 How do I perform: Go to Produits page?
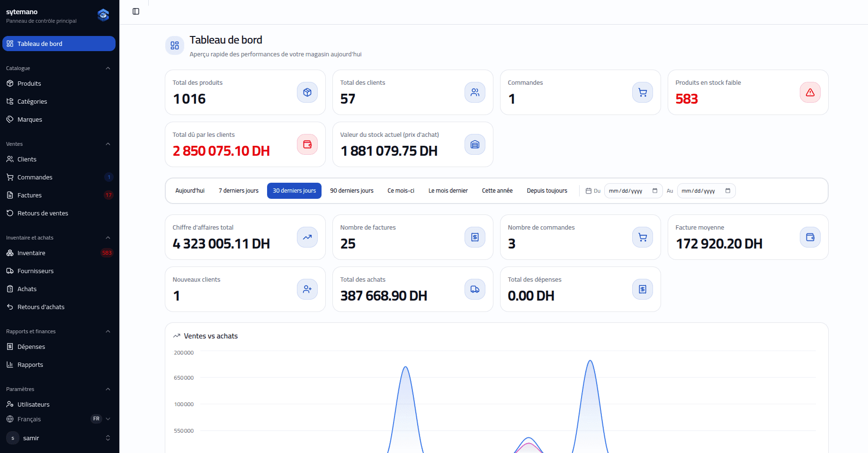pos(59,83)
